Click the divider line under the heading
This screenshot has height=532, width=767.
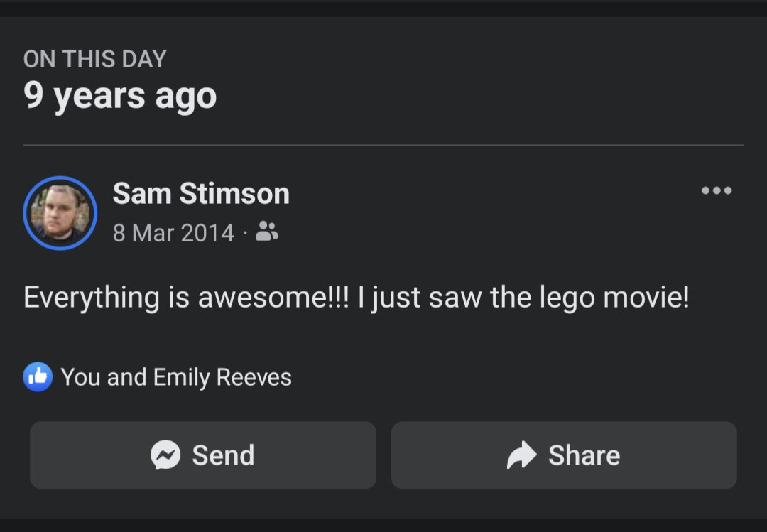pyautogui.click(x=383, y=145)
